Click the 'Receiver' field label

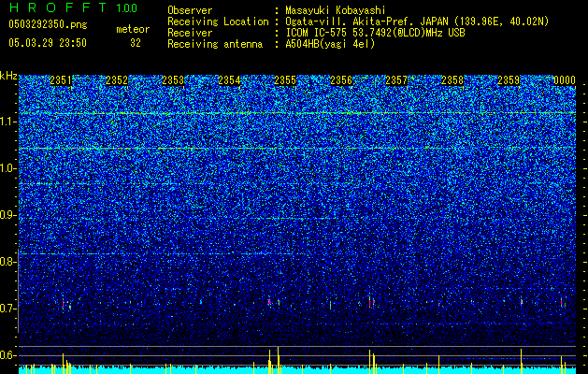tap(190, 33)
